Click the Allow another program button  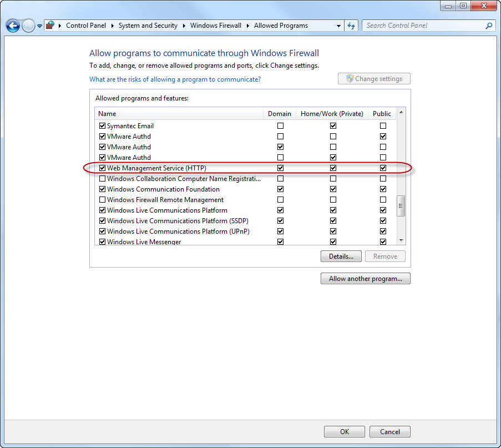pyautogui.click(x=365, y=279)
